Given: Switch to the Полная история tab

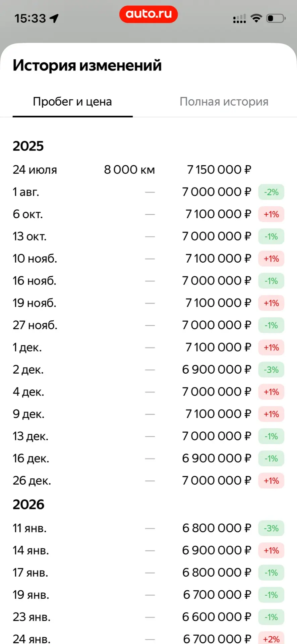Looking at the screenshot, I should [x=224, y=102].
